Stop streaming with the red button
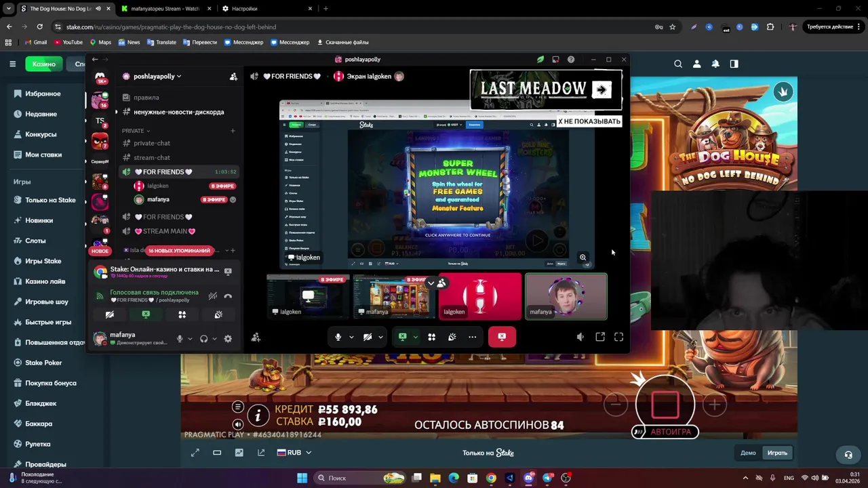 (502, 337)
